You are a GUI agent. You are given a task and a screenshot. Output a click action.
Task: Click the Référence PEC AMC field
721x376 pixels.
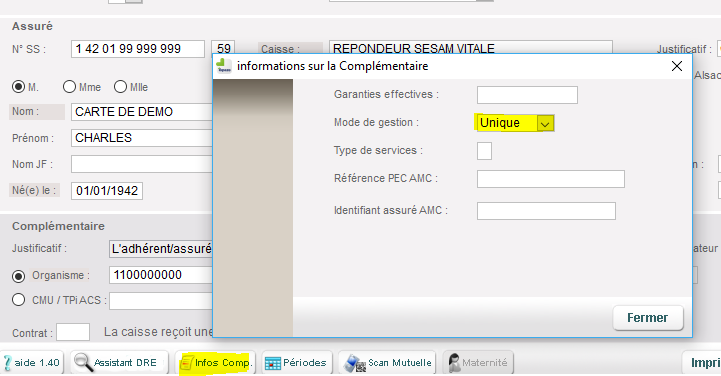tap(550, 179)
